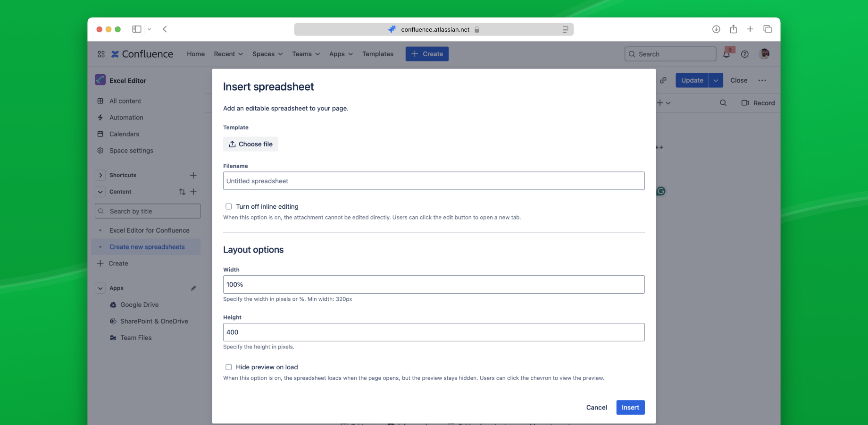The height and width of the screenshot is (425, 868).
Task: Click Choose file template button
Action: [x=250, y=144]
